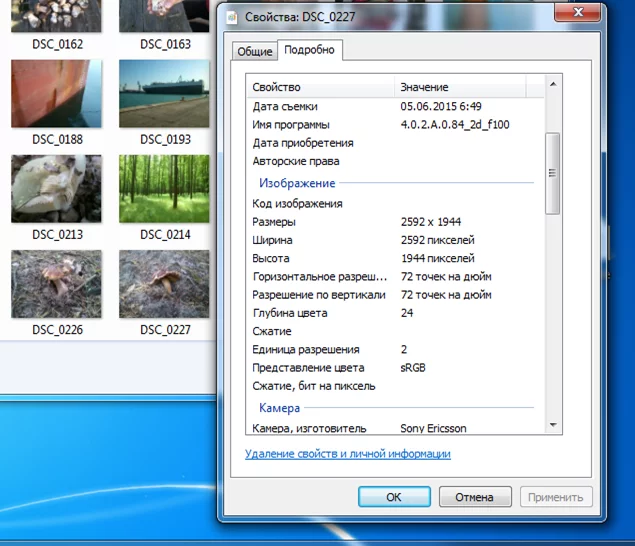This screenshot has width=635, height=546.
Task: Confirm the dialog with the OK button
Action: click(393, 497)
